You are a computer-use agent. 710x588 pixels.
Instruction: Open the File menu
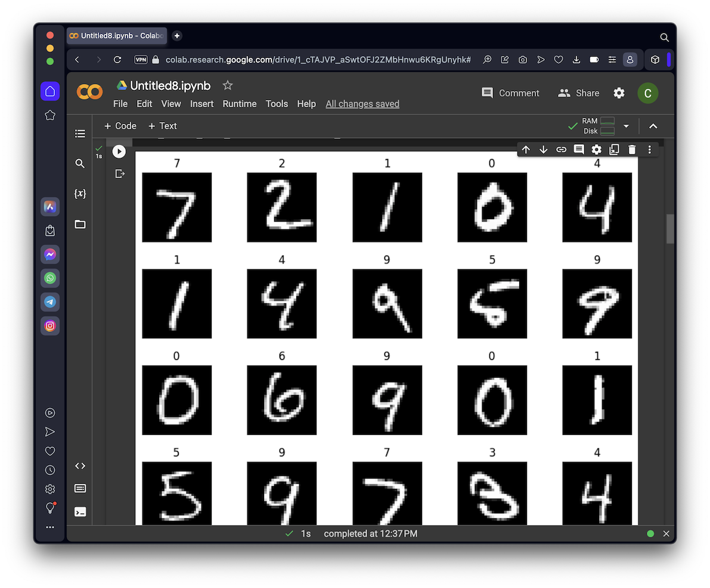tap(120, 104)
